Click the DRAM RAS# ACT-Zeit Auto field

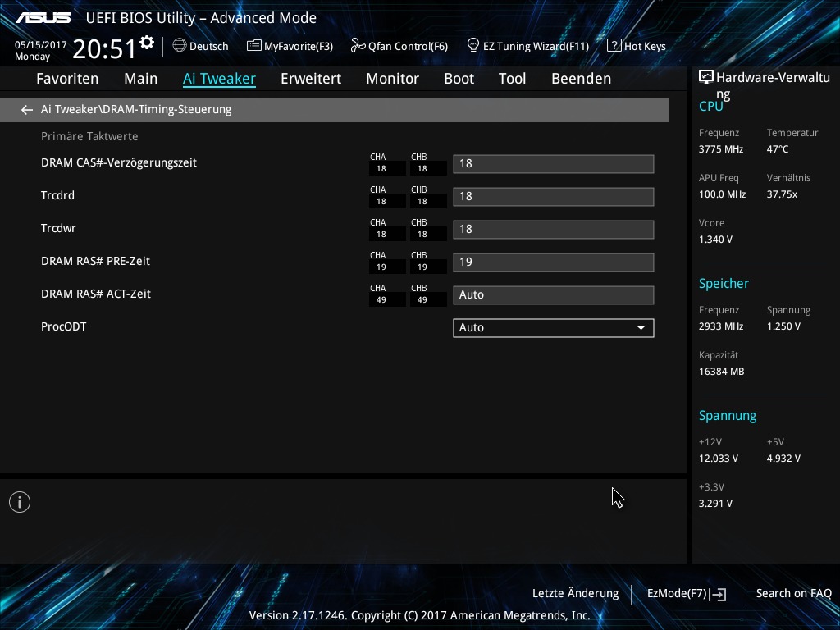pos(554,294)
